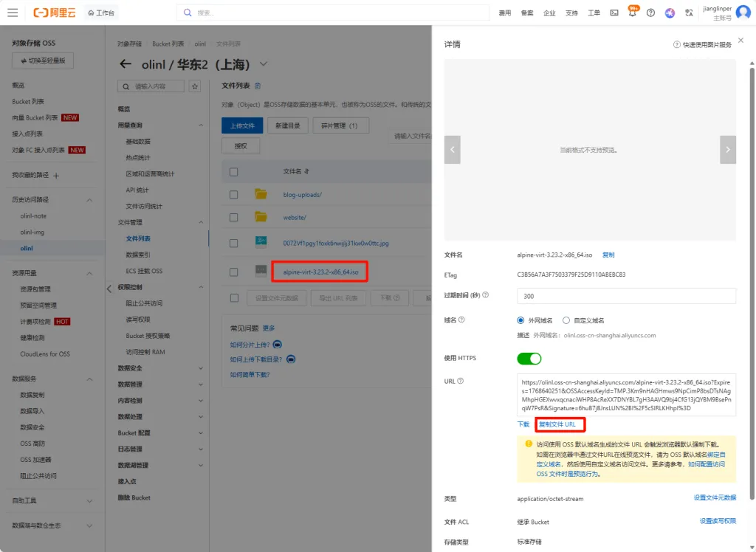The image size is (756, 552).
Task: Open the Cloud Shell terminal icon
Action: coord(614,13)
